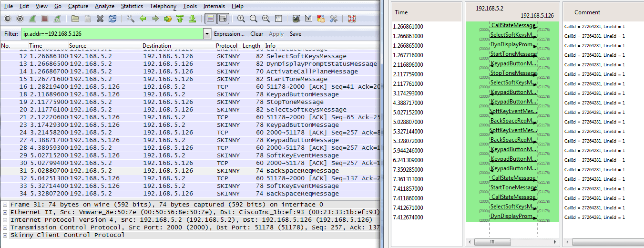
Task: Toggle packet list colorization
Action: coord(210,19)
